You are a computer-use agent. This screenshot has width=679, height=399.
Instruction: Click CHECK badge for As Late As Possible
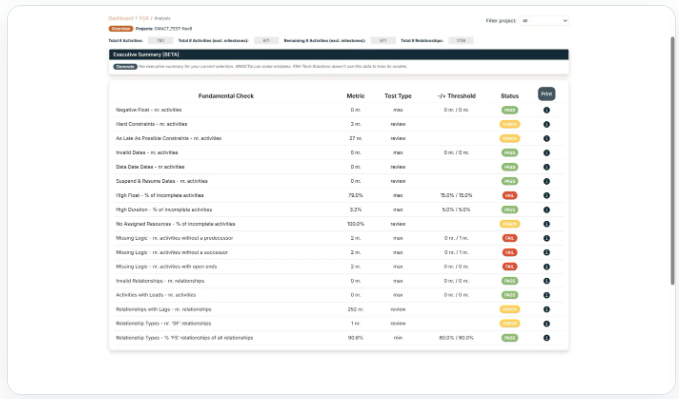(510, 139)
